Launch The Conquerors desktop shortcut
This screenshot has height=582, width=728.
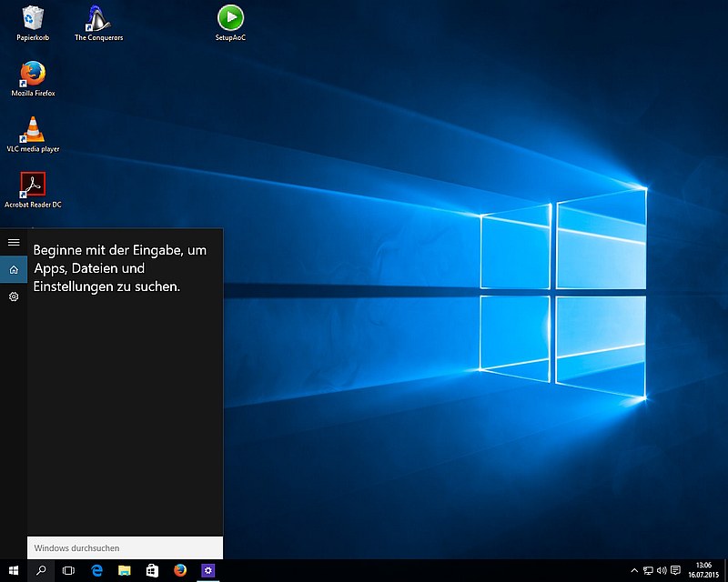(98, 18)
